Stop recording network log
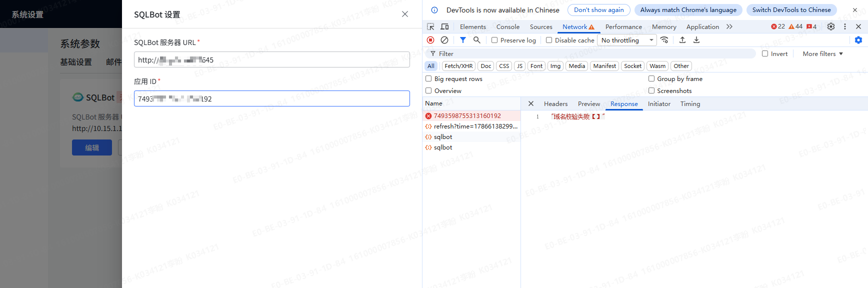 coord(430,40)
